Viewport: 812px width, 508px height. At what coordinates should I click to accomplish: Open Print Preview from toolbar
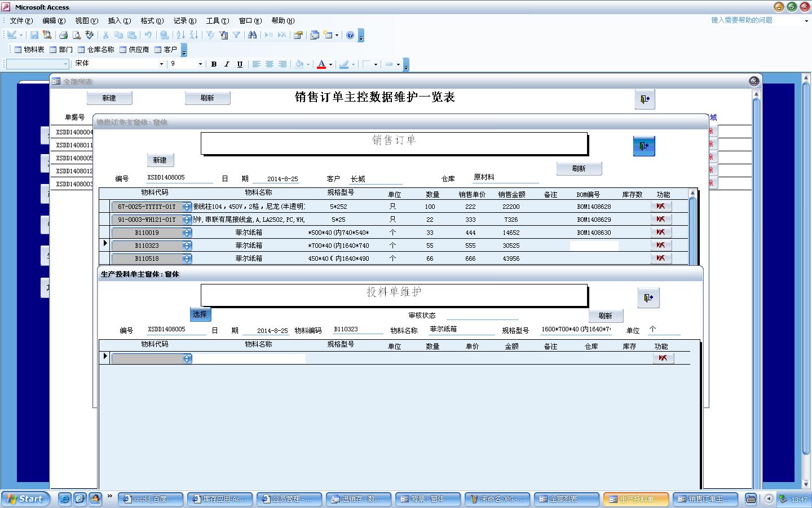[77, 35]
